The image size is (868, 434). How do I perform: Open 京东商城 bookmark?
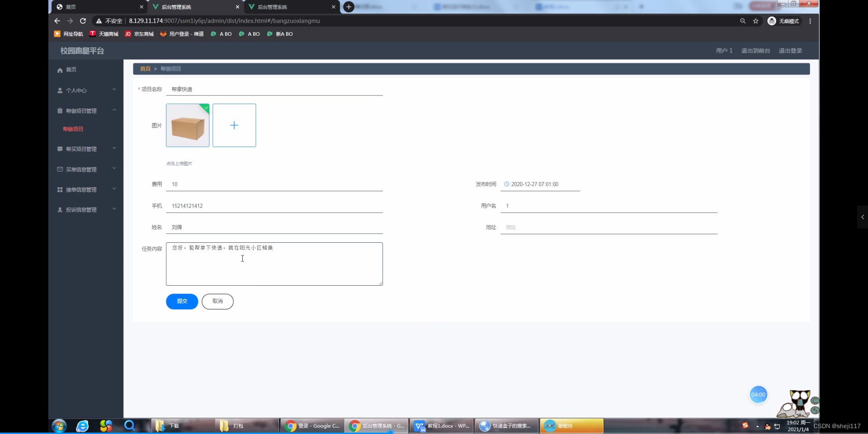click(x=139, y=34)
